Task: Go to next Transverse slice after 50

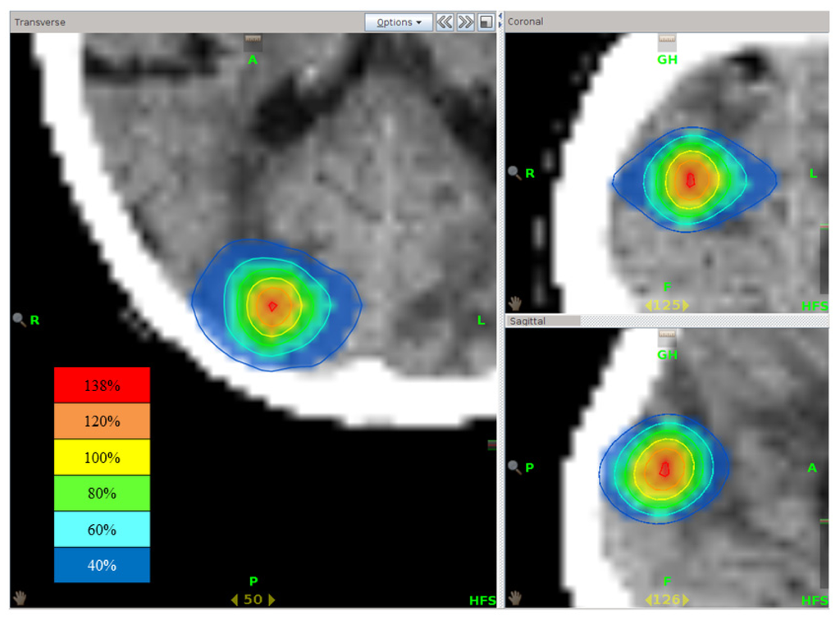Action: 272,599
